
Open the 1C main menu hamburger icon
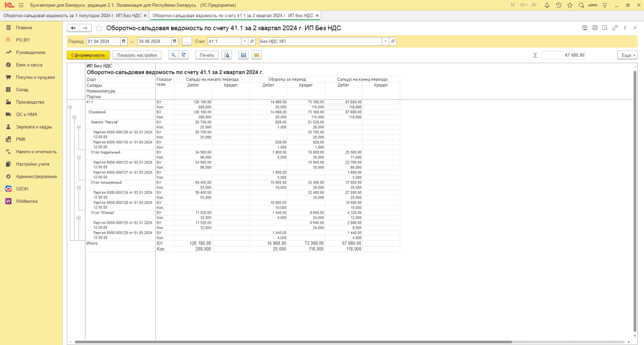[21, 5]
